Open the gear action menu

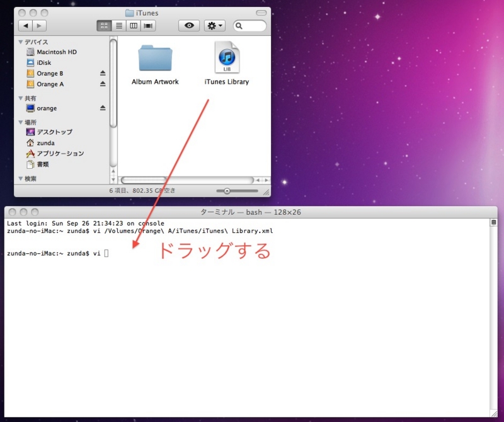(x=215, y=26)
